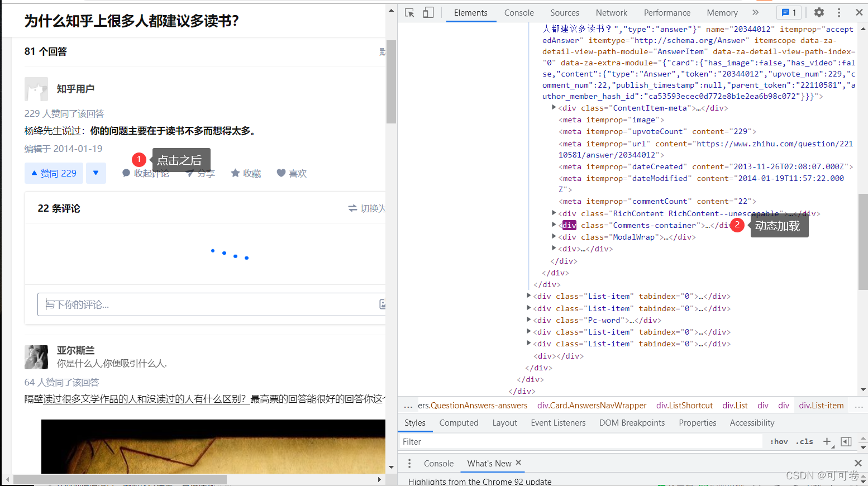Open the Properties pane tab
Image resolution: width=868 pixels, height=486 pixels.
tap(698, 423)
